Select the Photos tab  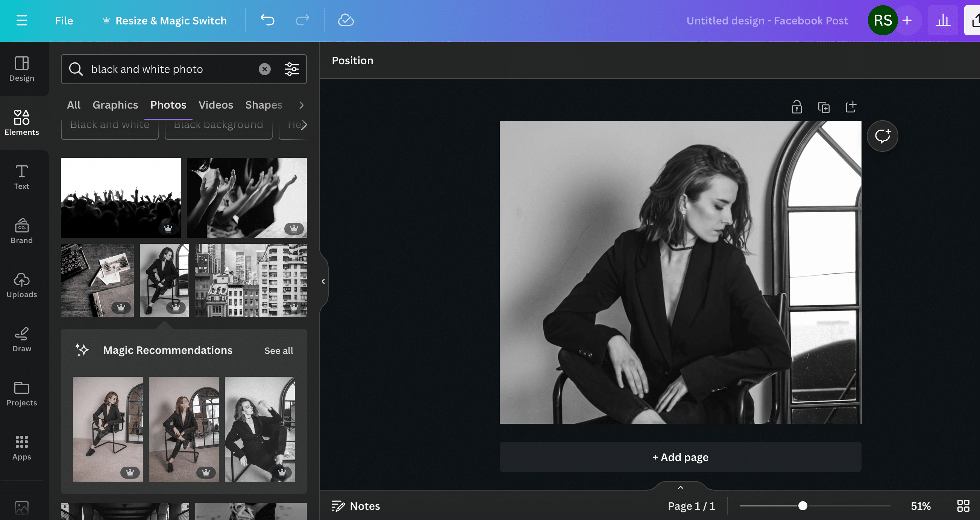[168, 105]
